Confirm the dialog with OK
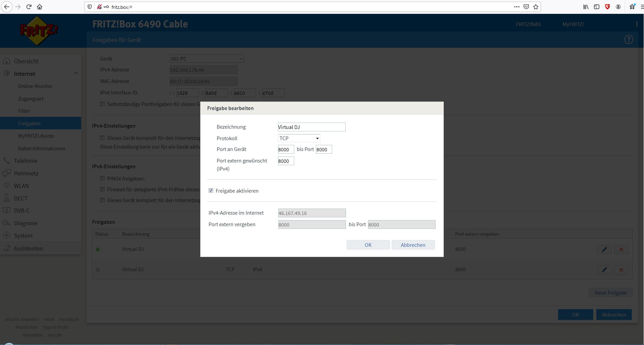Image resolution: width=644 pixels, height=345 pixels. (368, 245)
